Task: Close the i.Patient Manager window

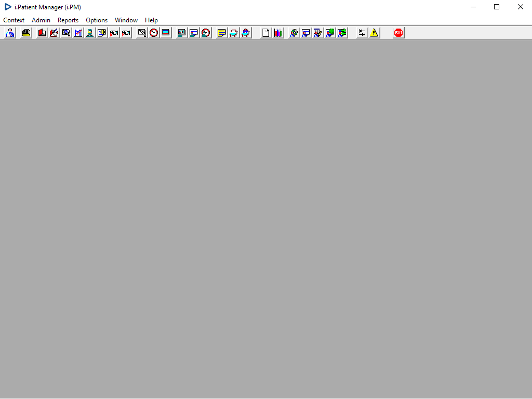Action: (x=520, y=7)
